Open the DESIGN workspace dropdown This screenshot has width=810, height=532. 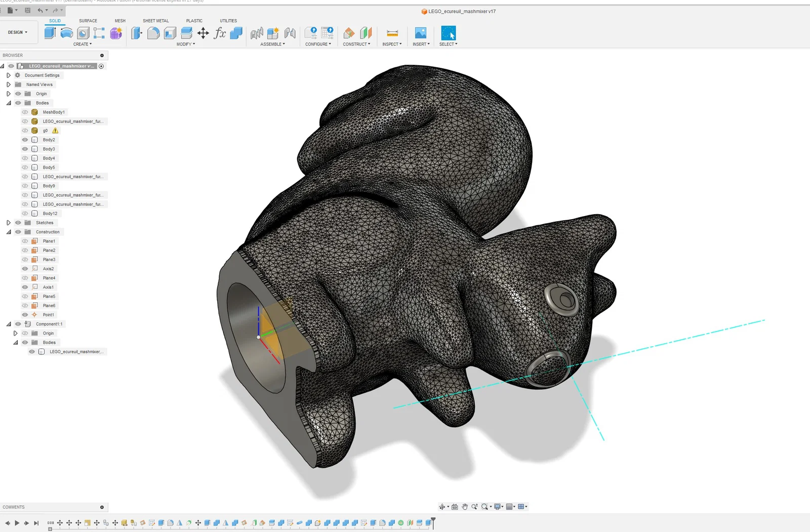(x=18, y=32)
